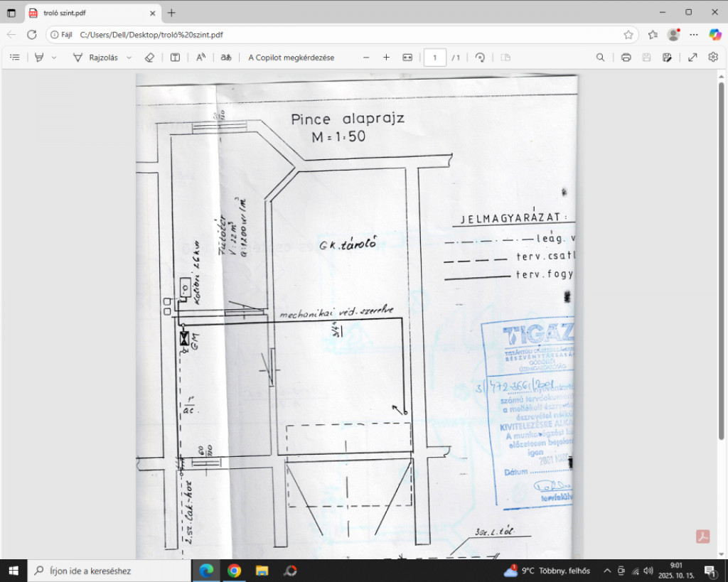Start Read aloud for the PDF

tap(201, 58)
